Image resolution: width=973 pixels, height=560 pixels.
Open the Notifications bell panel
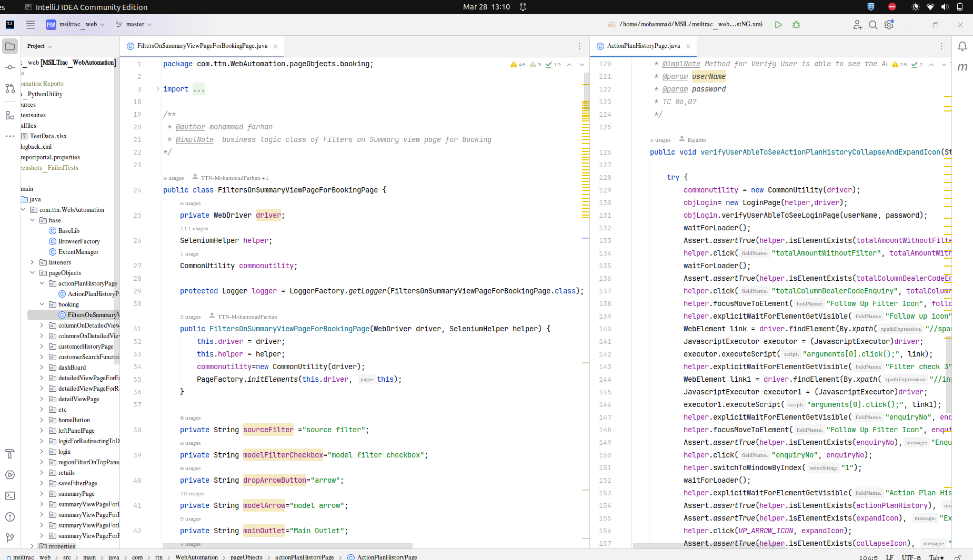pyautogui.click(x=962, y=46)
